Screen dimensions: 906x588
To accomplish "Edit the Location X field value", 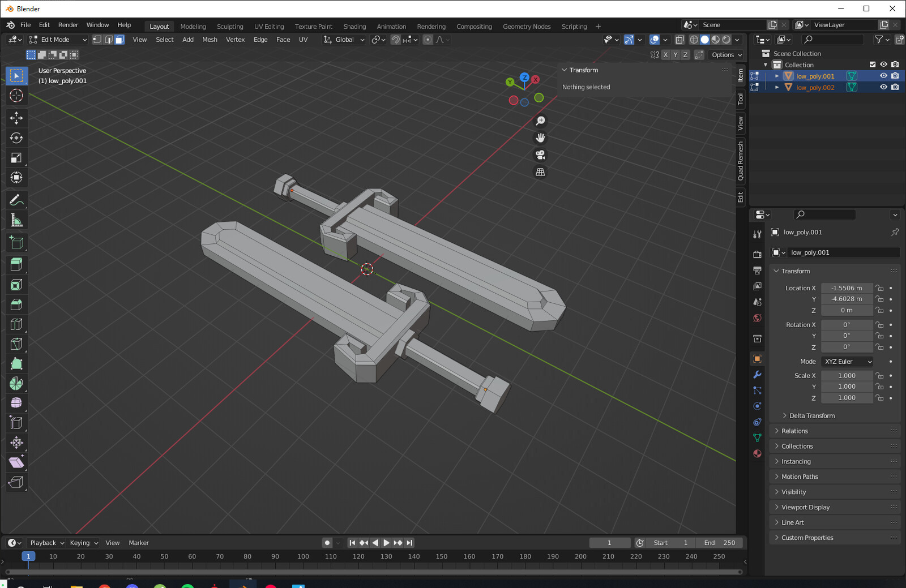I will click(847, 287).
